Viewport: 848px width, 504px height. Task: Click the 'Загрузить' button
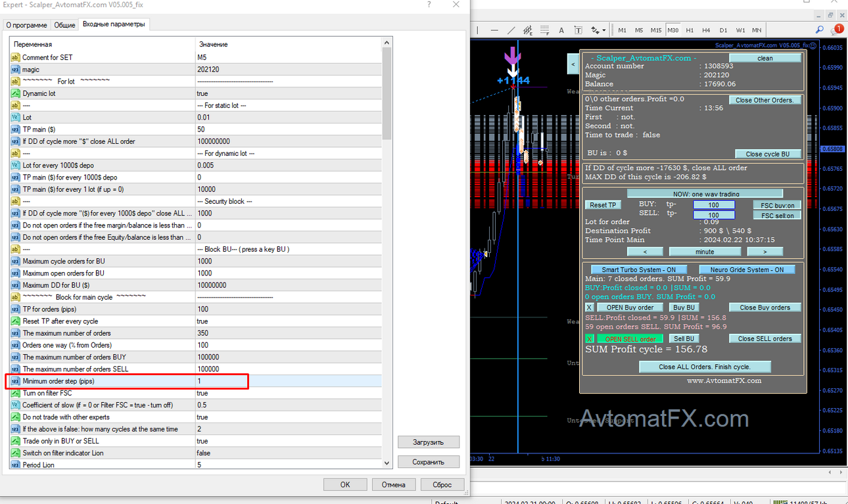tap(429, 442)
